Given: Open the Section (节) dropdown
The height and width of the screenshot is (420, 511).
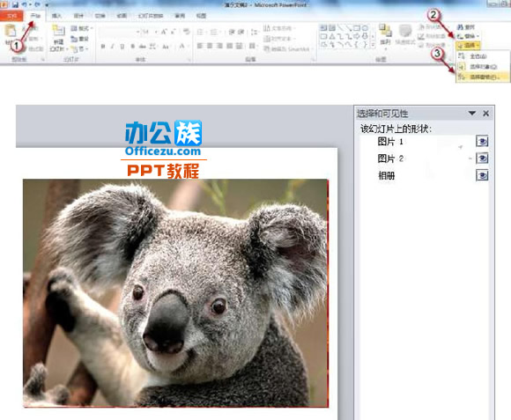Looking at the screenshot, I should (79, 49).
